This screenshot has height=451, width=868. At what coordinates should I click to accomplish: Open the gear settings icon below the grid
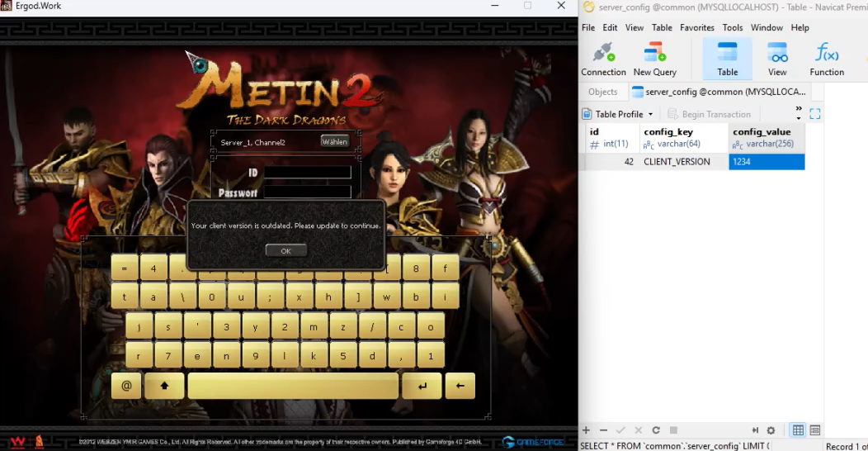[771, 430]
